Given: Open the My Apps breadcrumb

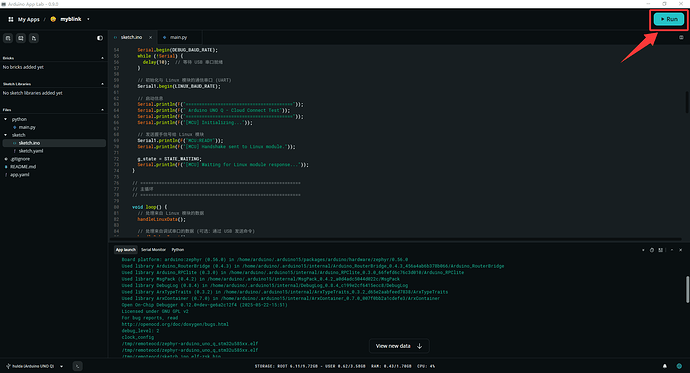Looking at the screenshot, I should click(29, 19).
